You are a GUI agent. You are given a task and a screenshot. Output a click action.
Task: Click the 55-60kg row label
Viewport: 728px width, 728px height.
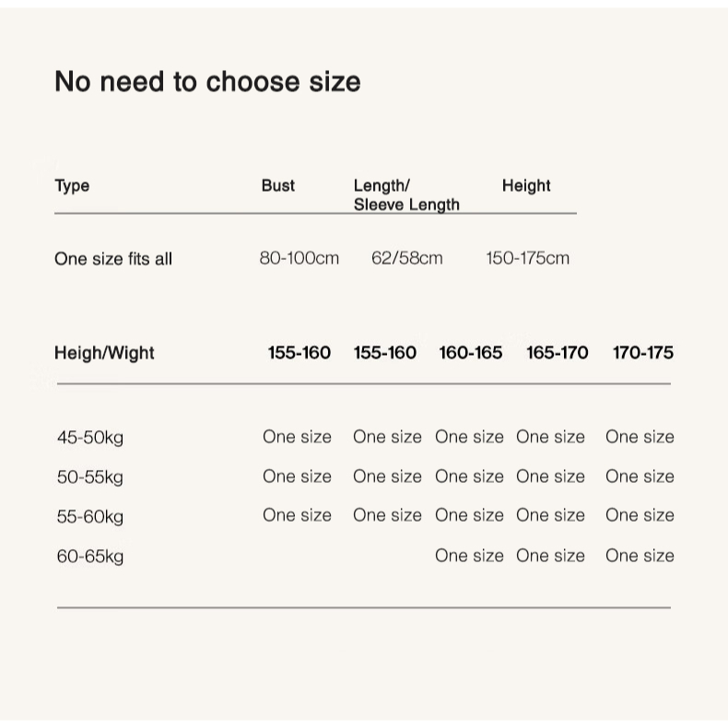[90, 517]
